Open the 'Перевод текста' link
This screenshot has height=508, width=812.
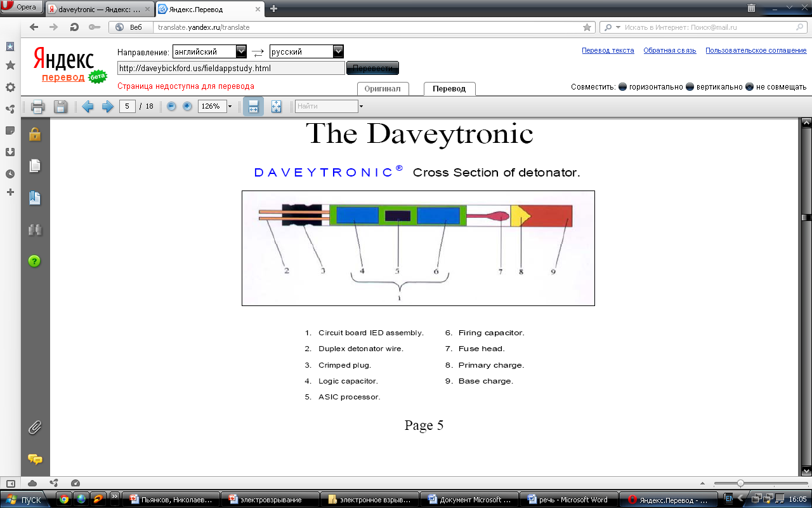[608, 51]
